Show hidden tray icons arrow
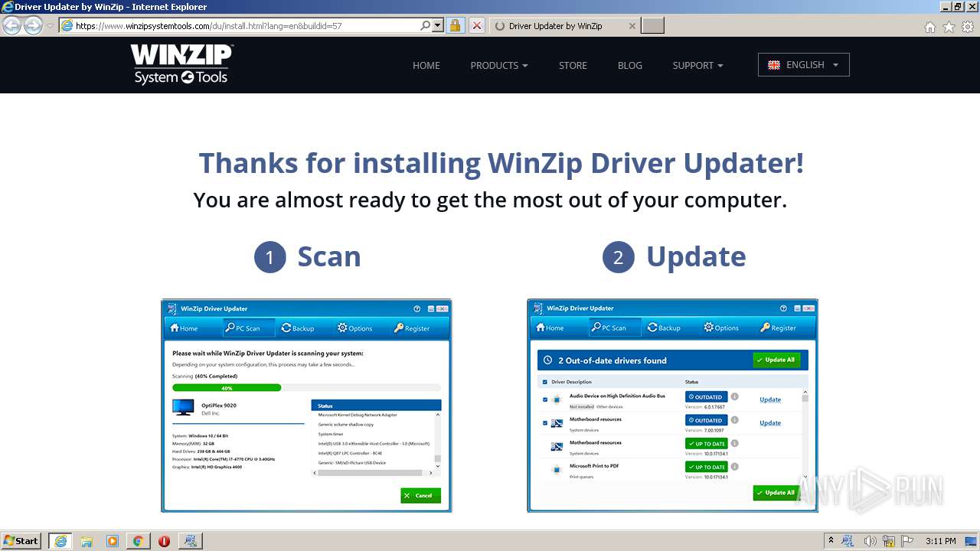980x551 pixels. (x=831, y=541)
